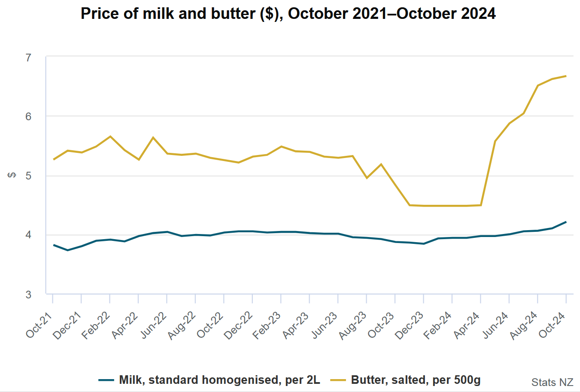Click the butter line's Oct-24 end point
The image size is (580, 392).
tap(566, 76)
